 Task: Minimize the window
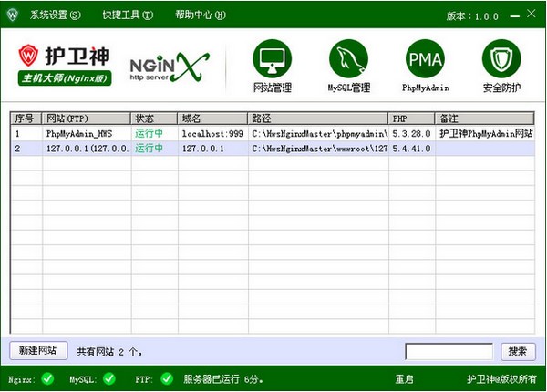tap(514, 16)
